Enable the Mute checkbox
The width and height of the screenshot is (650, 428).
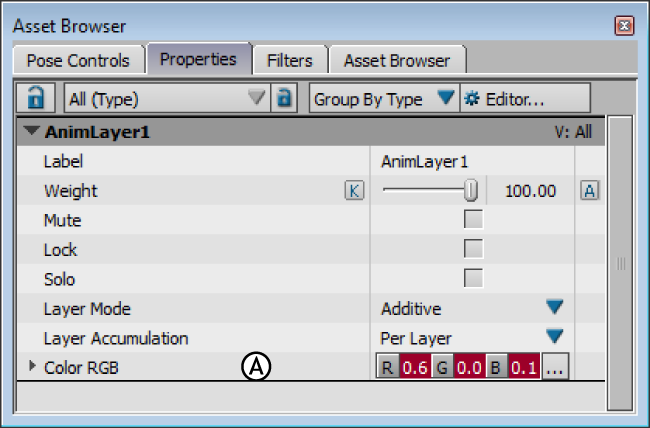click(x=473, y=220)
